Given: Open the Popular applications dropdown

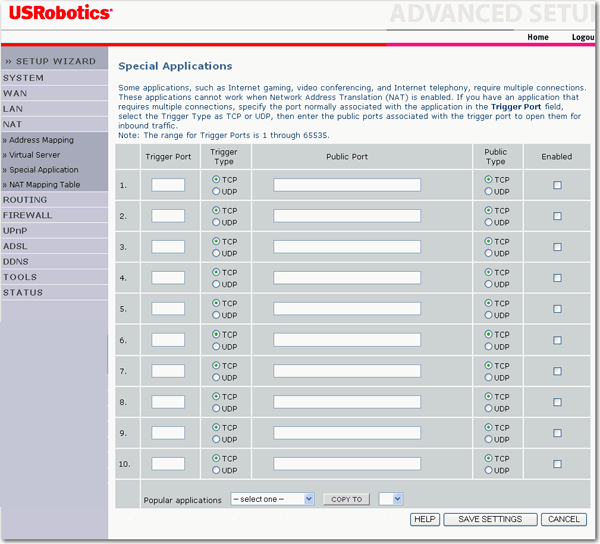Looking at the screenshot, I should [272, 499].
